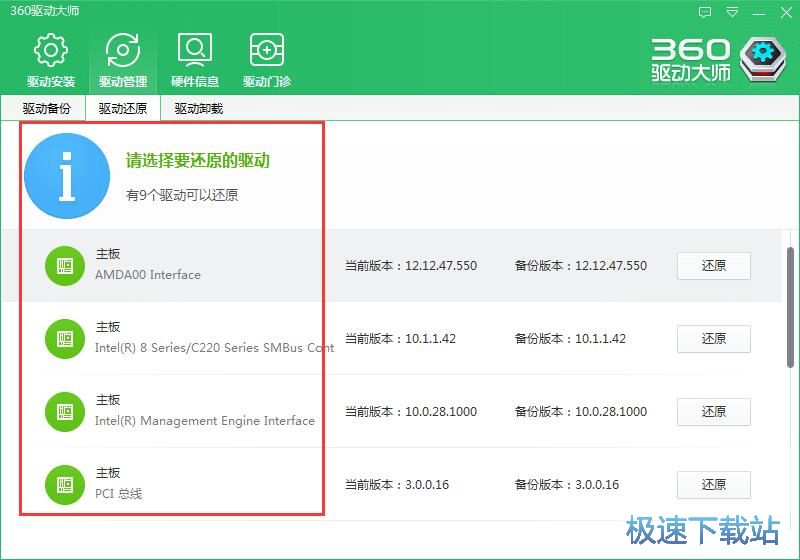Click 当前版本：10.1.1.42 value
The width and height of the screenshot is (800, 560).
[x=400, y=339]
